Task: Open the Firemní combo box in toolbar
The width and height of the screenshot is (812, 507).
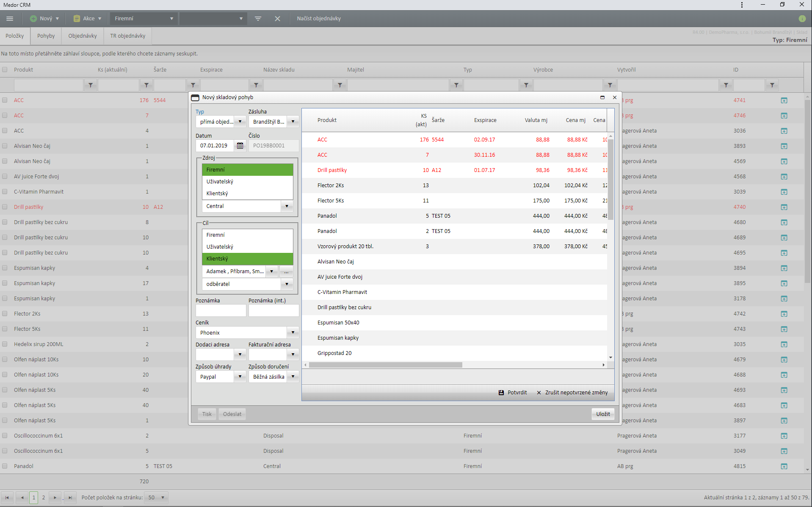Action: pos(144,19)
